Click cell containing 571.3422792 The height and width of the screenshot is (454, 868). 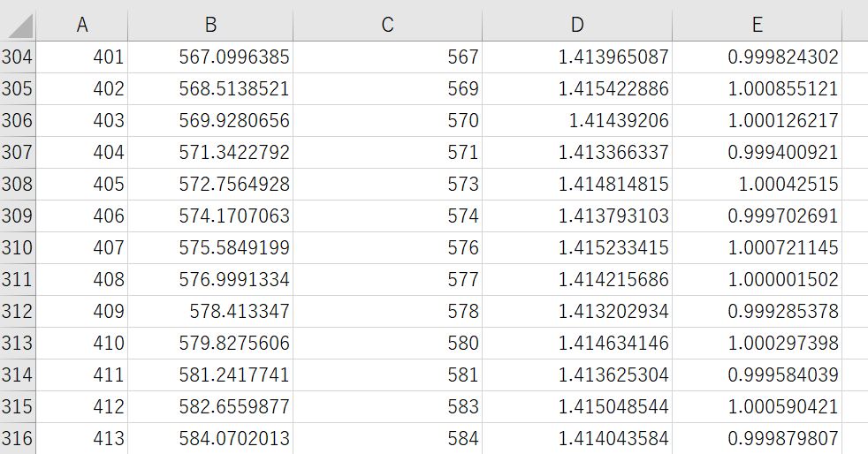click(x=210, y=153)
